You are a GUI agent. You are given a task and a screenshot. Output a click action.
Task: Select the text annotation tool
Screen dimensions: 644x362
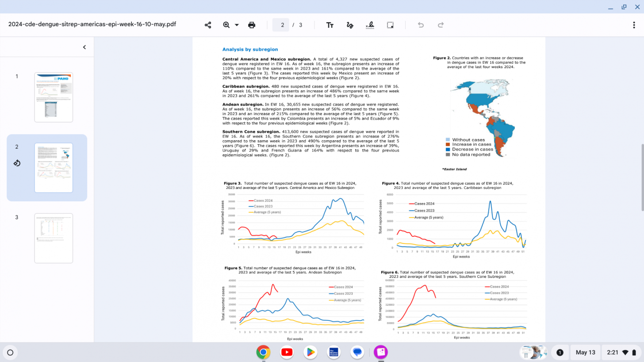tap(330, 25)
